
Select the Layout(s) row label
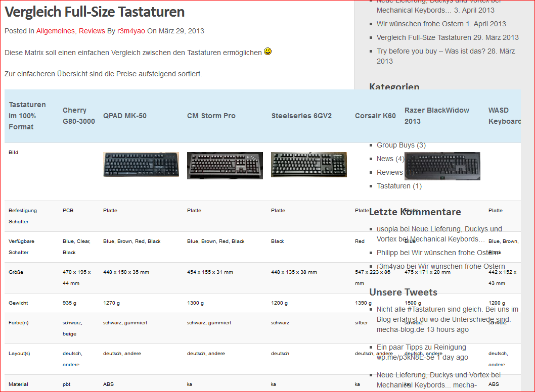(x=19, y=354)
